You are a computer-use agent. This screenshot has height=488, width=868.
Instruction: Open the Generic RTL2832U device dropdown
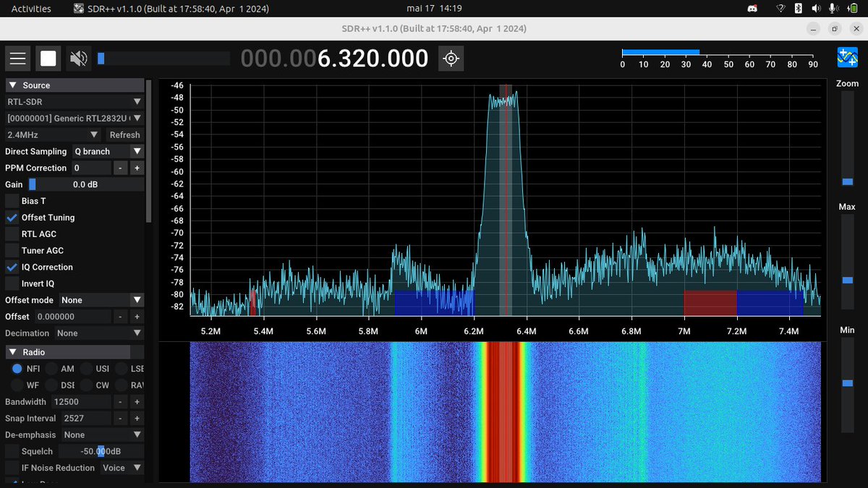pos(75,118)
